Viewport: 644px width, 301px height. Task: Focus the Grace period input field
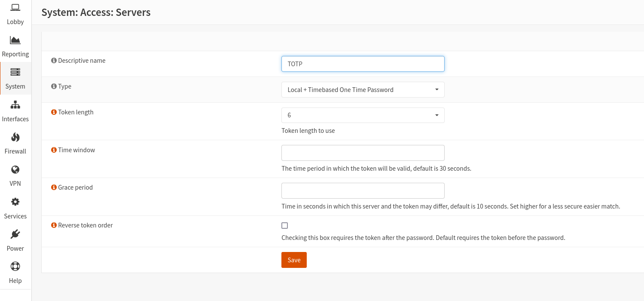click(363, 190)
